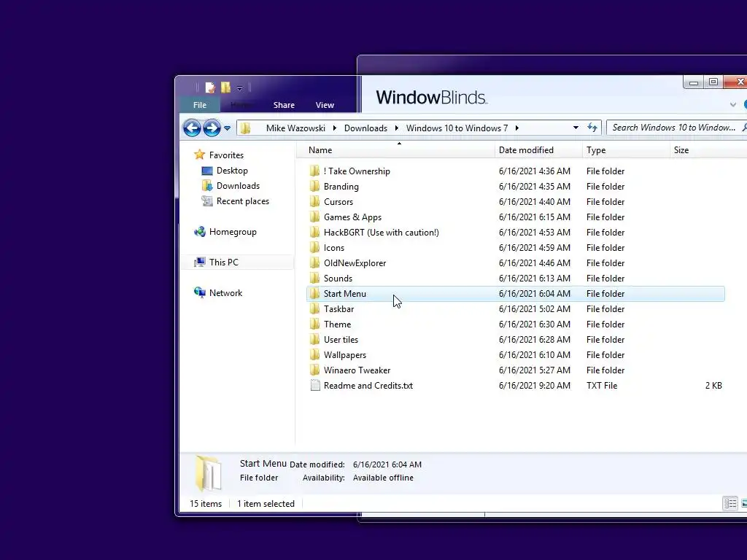Click the New folder icon in quick access toolbar
The image size is (747, 560).
[226, 87]
